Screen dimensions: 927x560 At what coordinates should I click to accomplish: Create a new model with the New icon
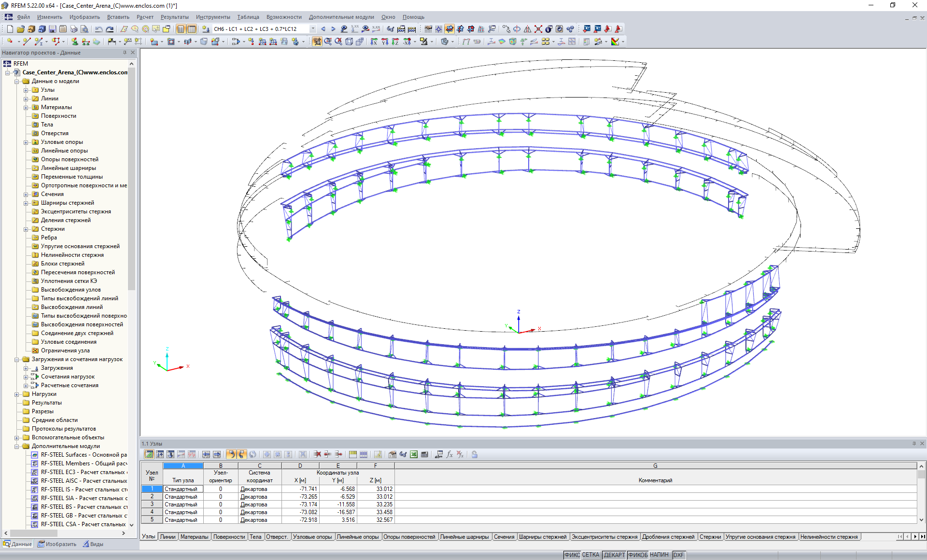click(x=11, y=29)
